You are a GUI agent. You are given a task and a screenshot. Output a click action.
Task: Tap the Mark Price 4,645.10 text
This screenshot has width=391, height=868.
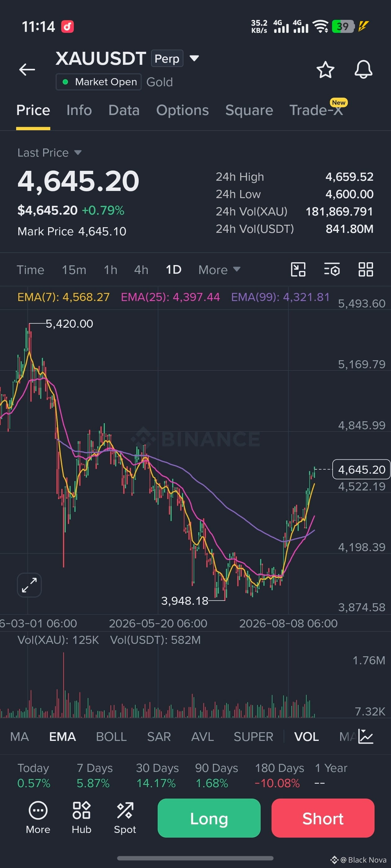point(72,231)
